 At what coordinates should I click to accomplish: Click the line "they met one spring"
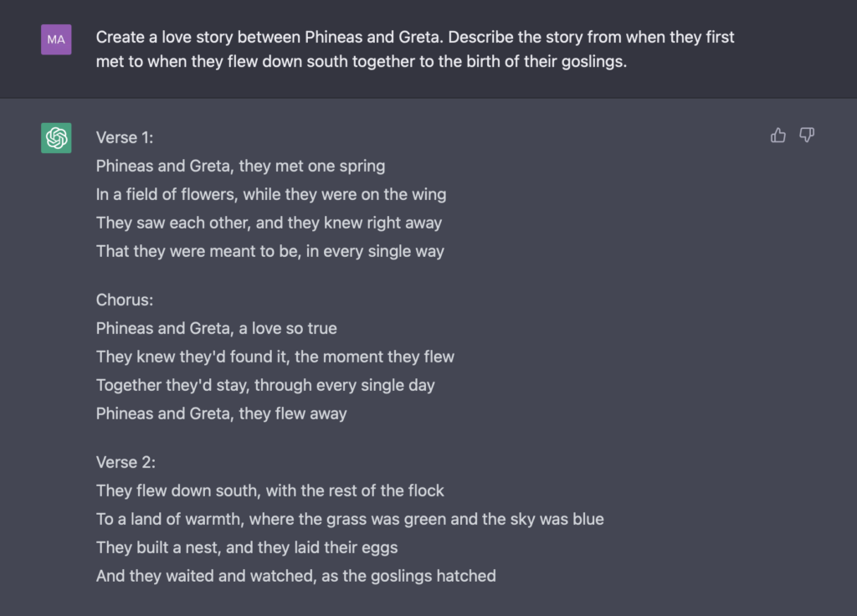click(x=240, y=166)
